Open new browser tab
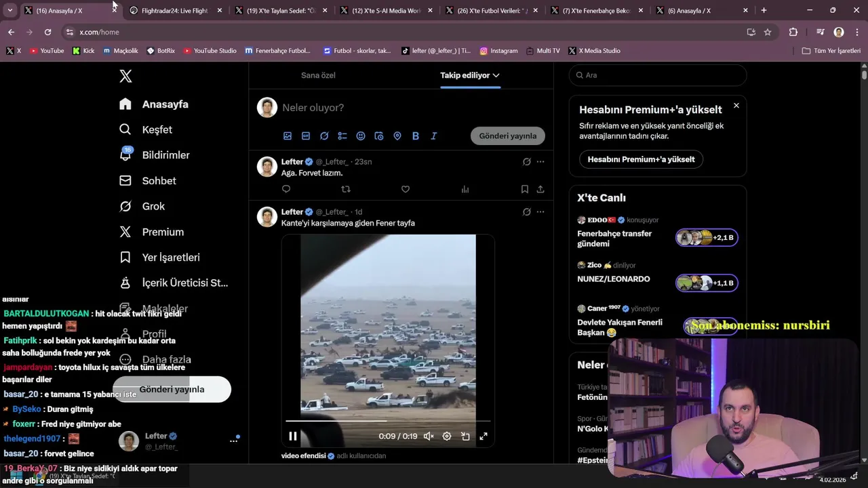868x488 pixels. tap(764, 11)
